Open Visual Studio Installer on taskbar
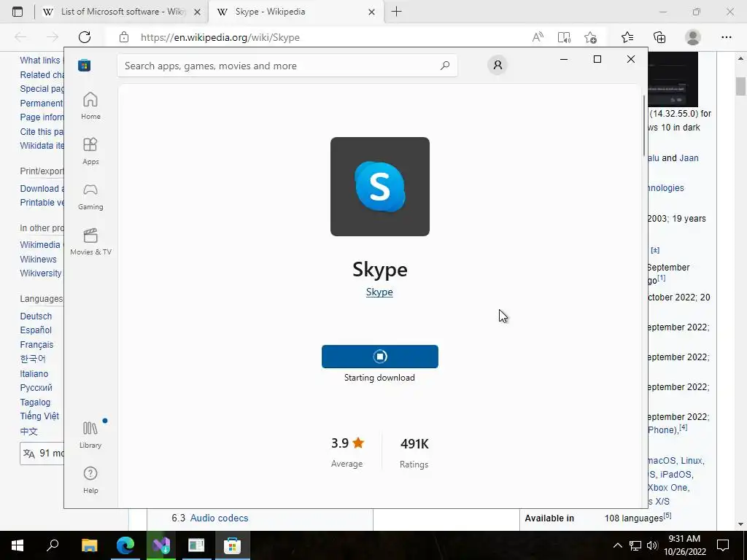The height and width of the screenshot is (560, 747). pos(161,545)
